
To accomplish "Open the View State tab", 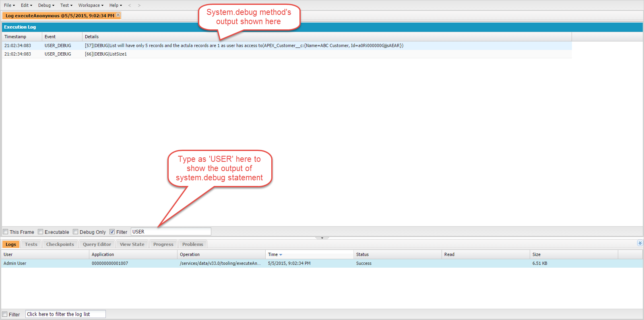I will click(x=132, y=244).
